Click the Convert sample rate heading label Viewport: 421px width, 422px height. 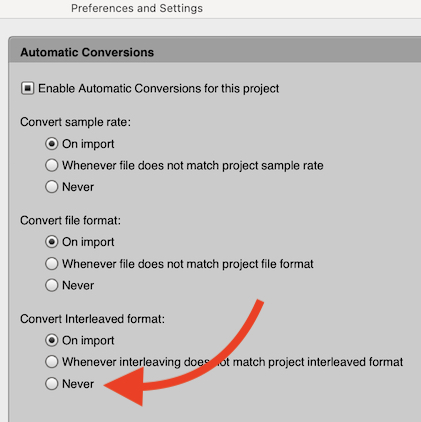[76, 122]
